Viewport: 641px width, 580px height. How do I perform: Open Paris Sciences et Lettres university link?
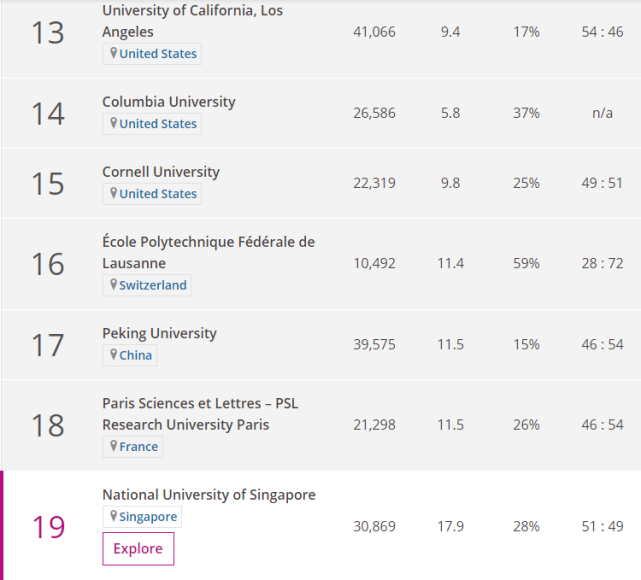(x=200, y=413)
